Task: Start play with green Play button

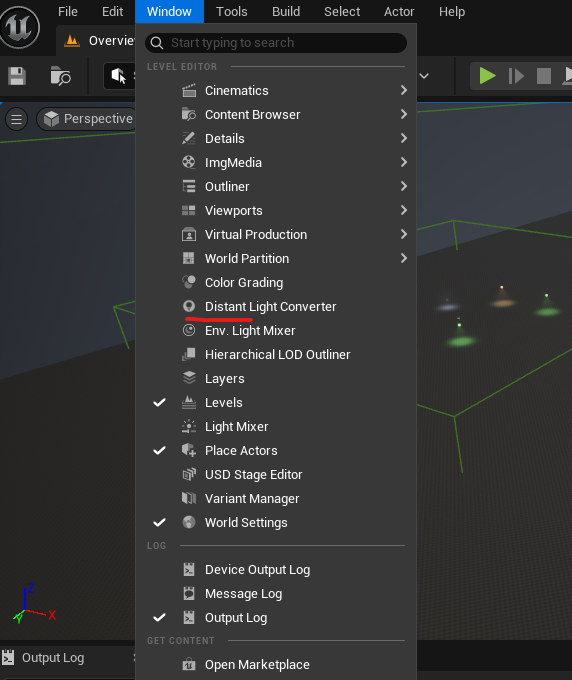Action: [487, 76]
